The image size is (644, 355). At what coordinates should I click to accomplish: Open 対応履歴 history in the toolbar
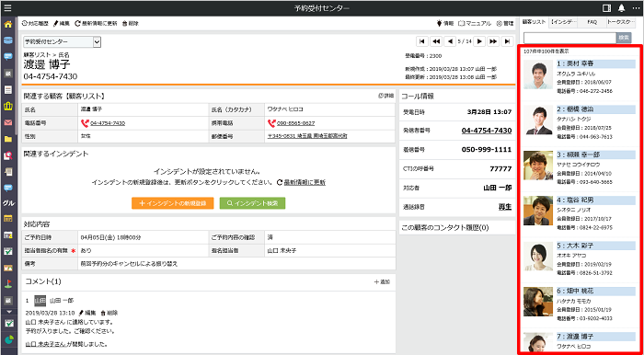coord(35,23)
